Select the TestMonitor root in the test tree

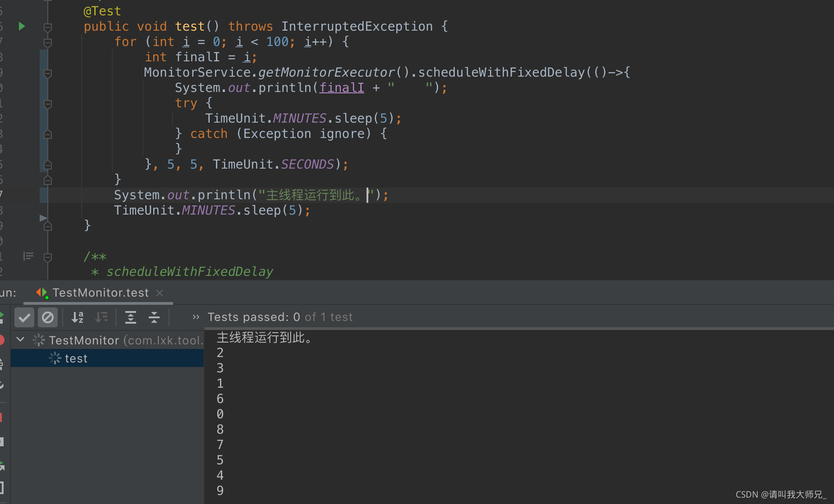[x=83, y=340]
